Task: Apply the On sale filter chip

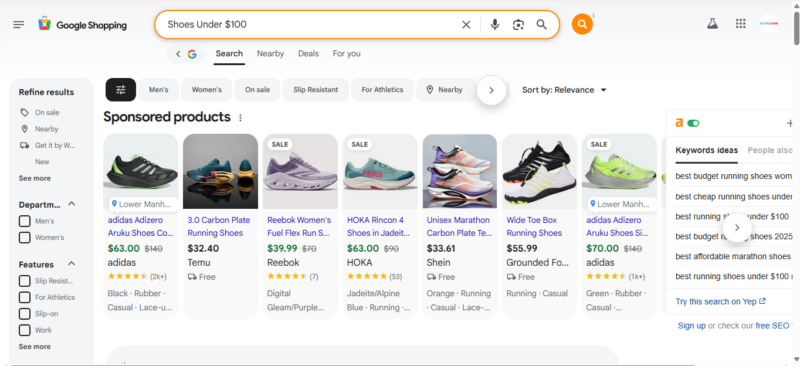Action: click(257, 90)
